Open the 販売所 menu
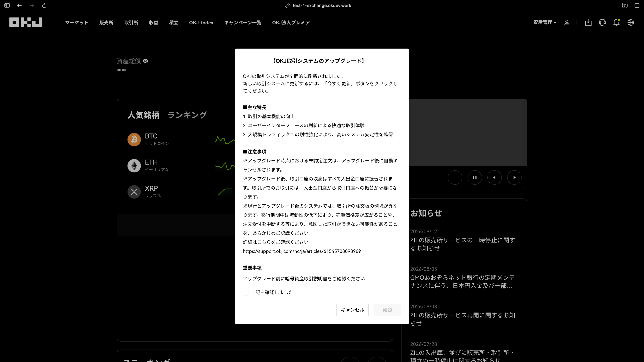The width and height of the screenshot is (644, 362). 106,22
